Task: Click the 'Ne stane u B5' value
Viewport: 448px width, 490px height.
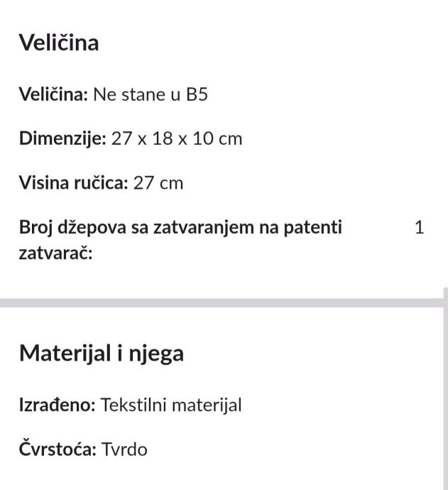Action: (x=151, y=94)
